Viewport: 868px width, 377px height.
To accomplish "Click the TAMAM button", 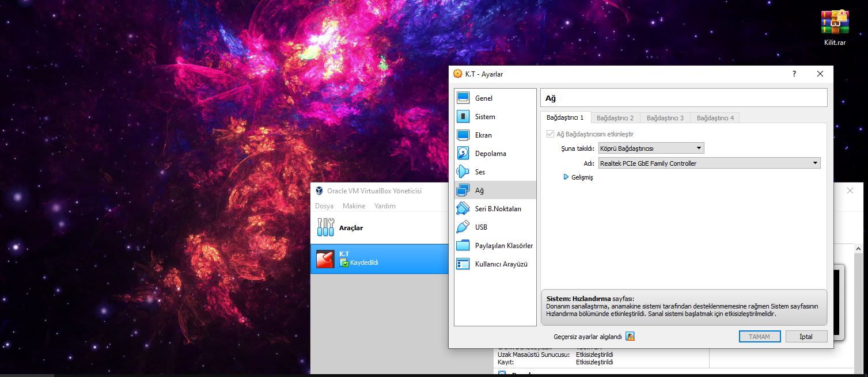I will click(x=760, y=337).
